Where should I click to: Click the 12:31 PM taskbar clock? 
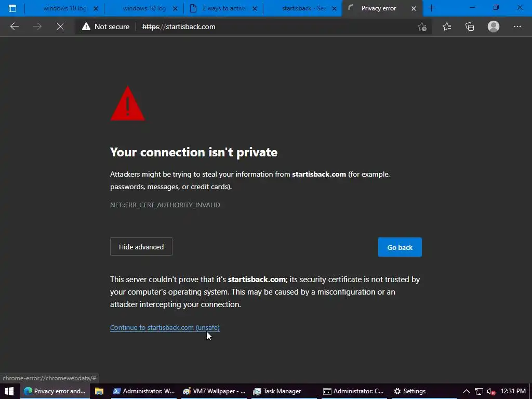coord(513,391)
